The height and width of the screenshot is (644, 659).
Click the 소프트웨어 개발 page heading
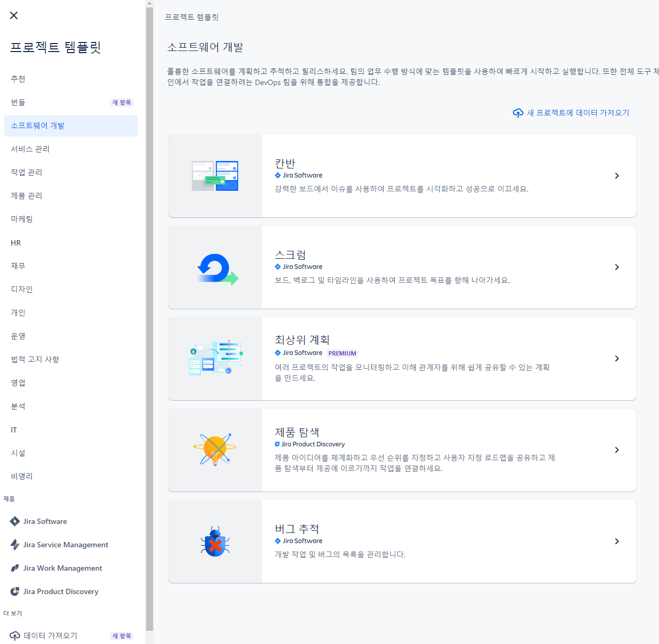click(x=205, y=47)
